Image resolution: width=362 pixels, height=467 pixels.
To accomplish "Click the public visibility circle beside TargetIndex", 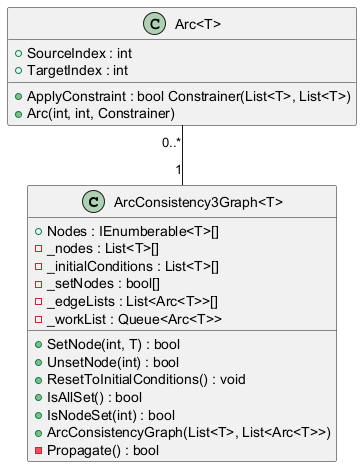I will pos(19,70).
